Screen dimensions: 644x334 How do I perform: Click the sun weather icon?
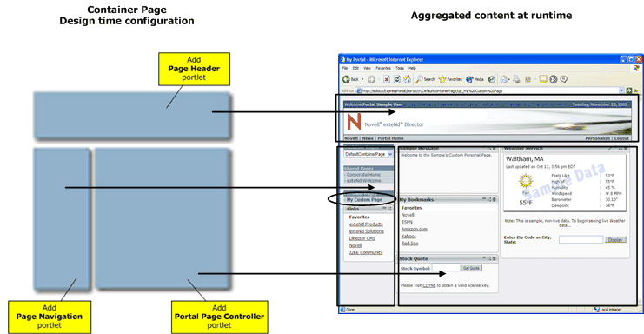coord(526,181)
